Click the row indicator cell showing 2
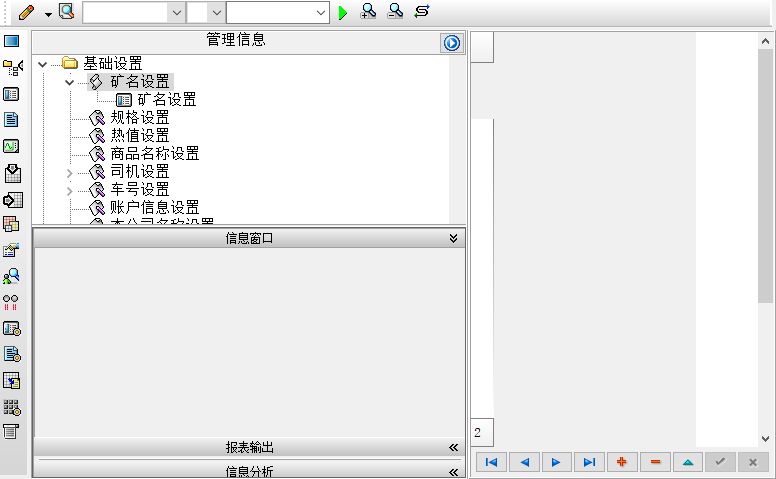The height and width of the screenshot is (479, 776). [x=482, y=432]
